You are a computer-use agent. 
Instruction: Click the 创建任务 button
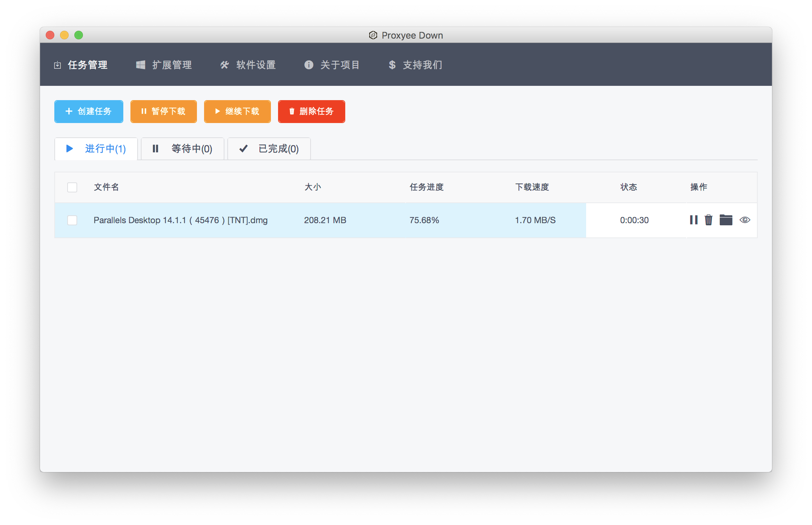click(89, 112)
